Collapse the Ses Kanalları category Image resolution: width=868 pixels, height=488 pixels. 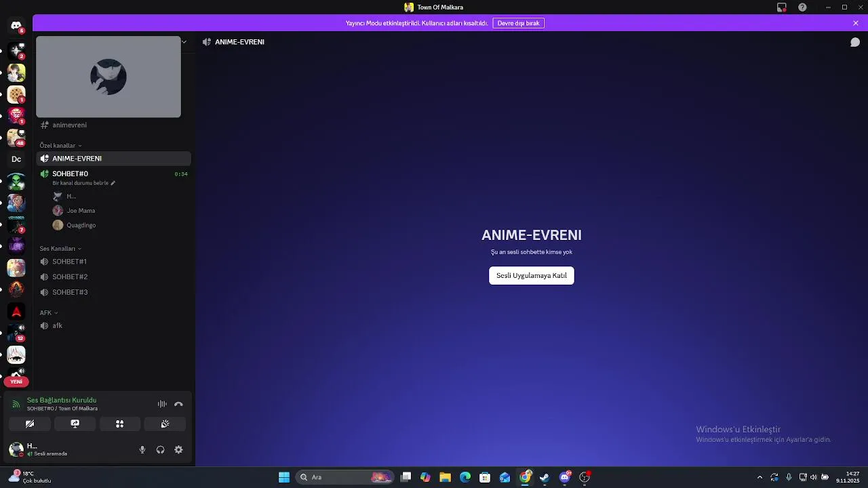coord(60,249)
